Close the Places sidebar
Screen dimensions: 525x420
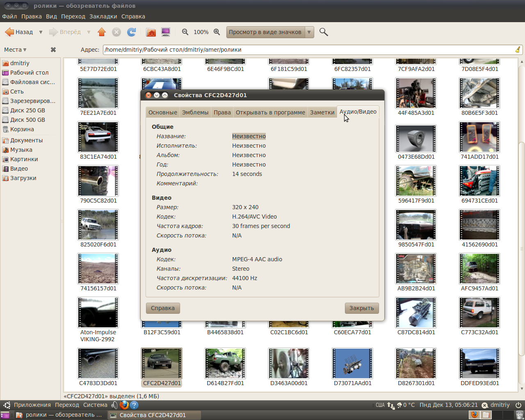tap(53, 50)
